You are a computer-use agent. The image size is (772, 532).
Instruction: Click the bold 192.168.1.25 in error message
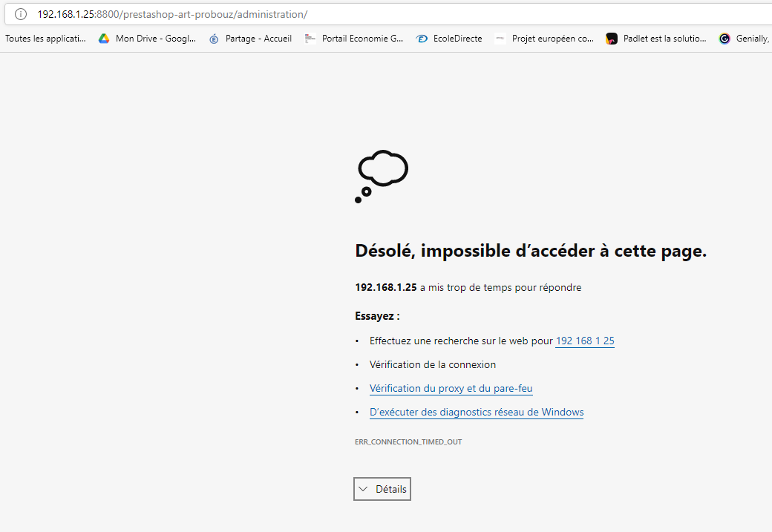click(386, 288)
